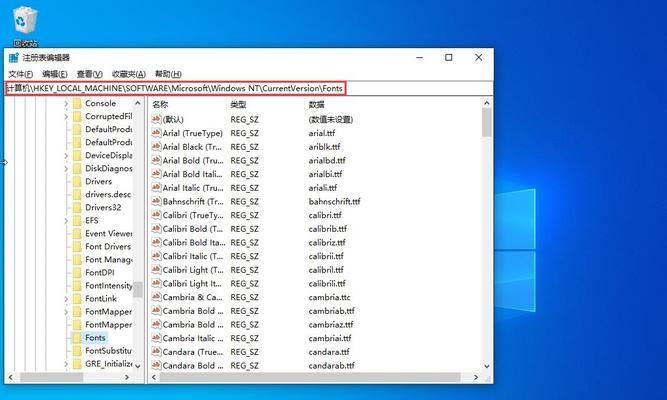Select the Cambria & Cambria Math value icon
The width and height of the screenshot is (667, 400).
(x=156, y=297)
